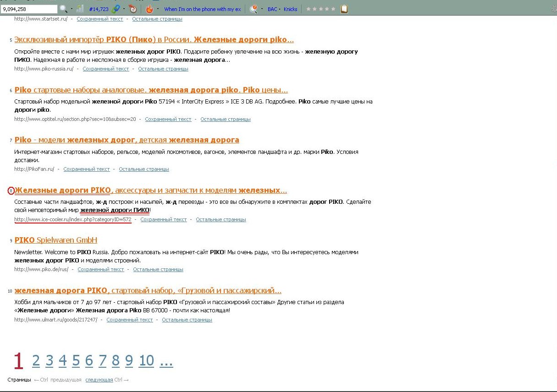Open result 'Piko - модели железных дорог'
The image size is (557, 392).
click(x=127, y=140)
